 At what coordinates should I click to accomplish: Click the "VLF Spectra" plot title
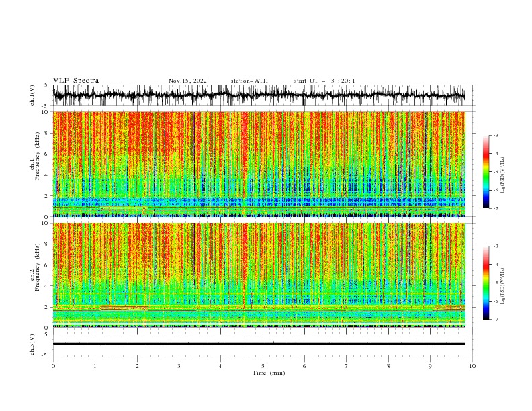pos(76,81)
